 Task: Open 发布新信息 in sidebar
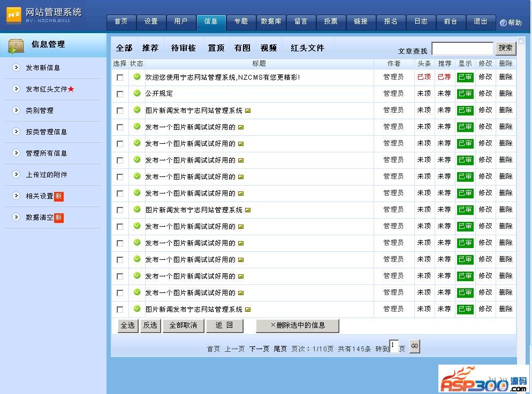pos(43,68)
